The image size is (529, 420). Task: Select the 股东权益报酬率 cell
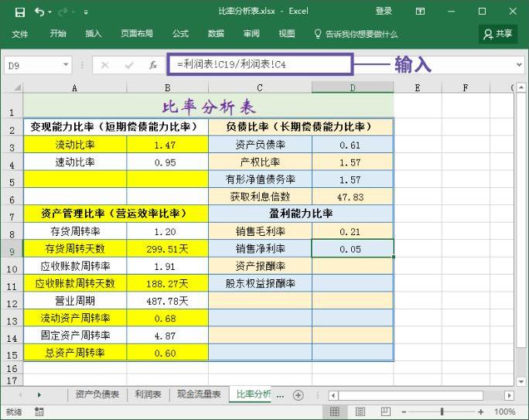tap(260, 283)
